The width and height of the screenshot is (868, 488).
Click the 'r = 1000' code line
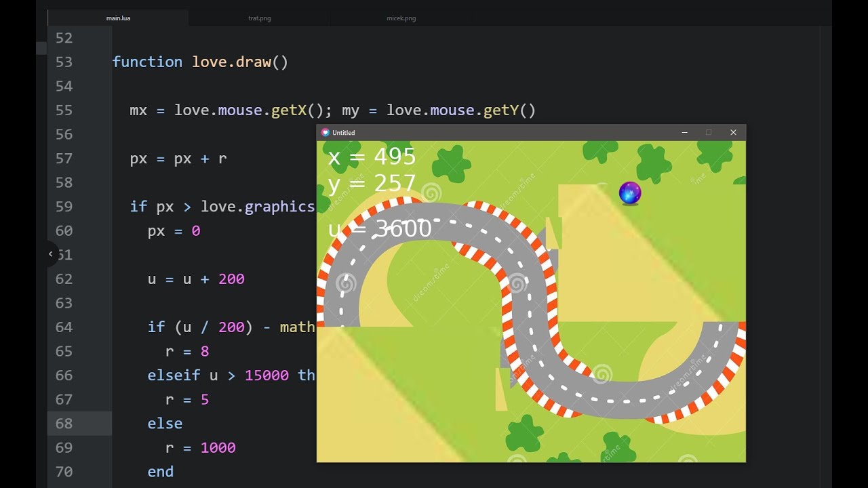(200, 448)
